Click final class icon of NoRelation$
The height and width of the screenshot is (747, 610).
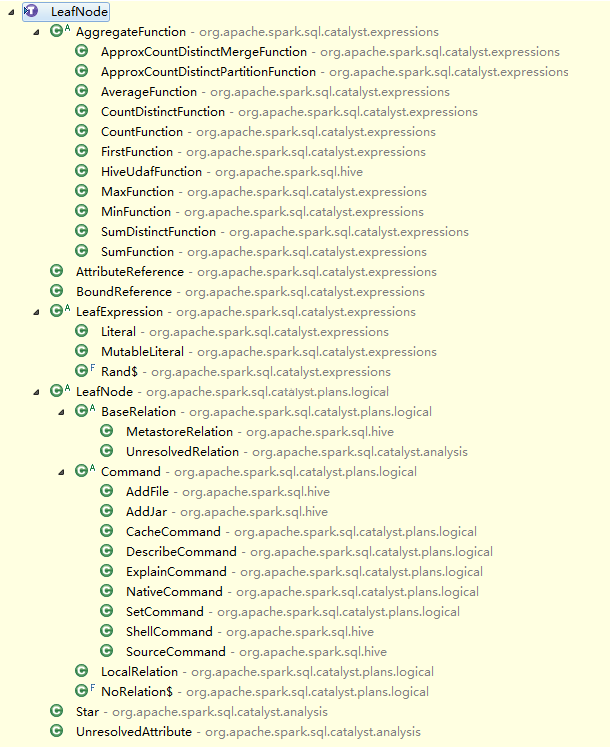[x=85, y=691]
